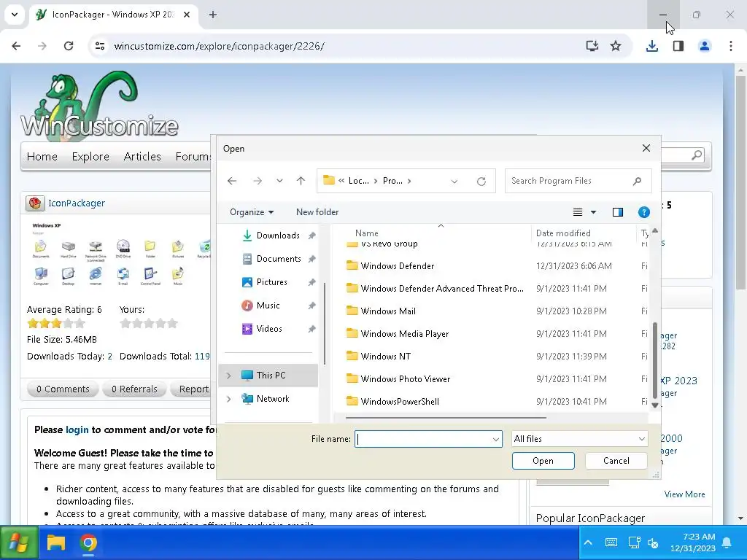Open the File name history dropdown

(x=496, y=439)
